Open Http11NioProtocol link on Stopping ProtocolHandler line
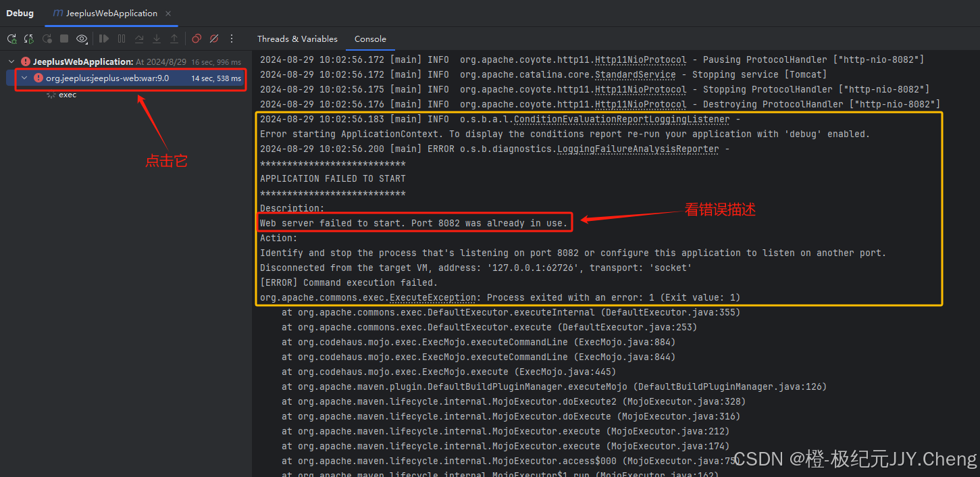980x477 pixels. pyautogui.click(x=640, y=89)
